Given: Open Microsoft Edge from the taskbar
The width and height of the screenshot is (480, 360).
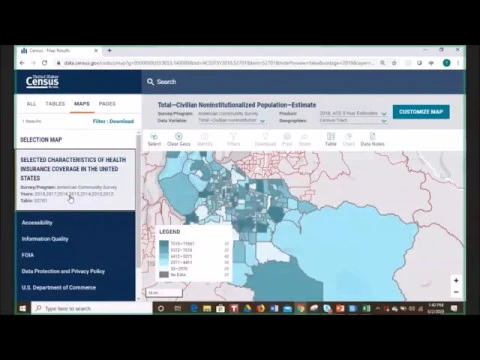Looking at the screenshot, I should tap(194, 308).
